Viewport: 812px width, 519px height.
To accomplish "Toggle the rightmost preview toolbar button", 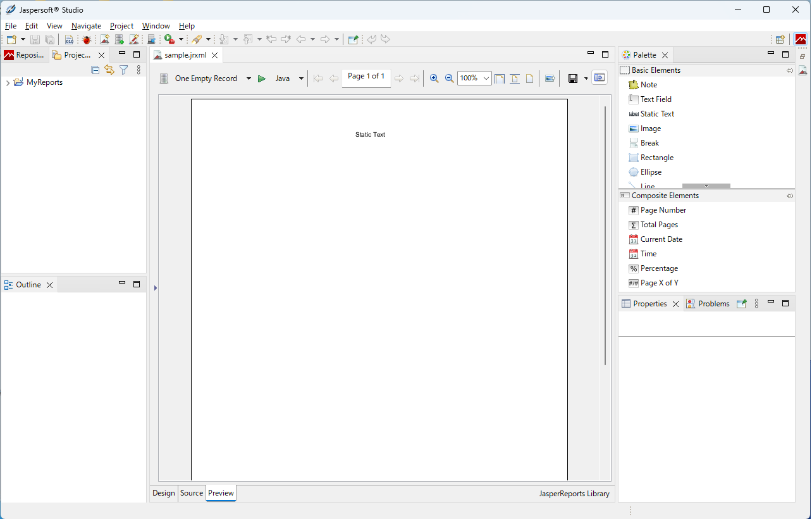I will pyautogui.click(x=600, y=78).
